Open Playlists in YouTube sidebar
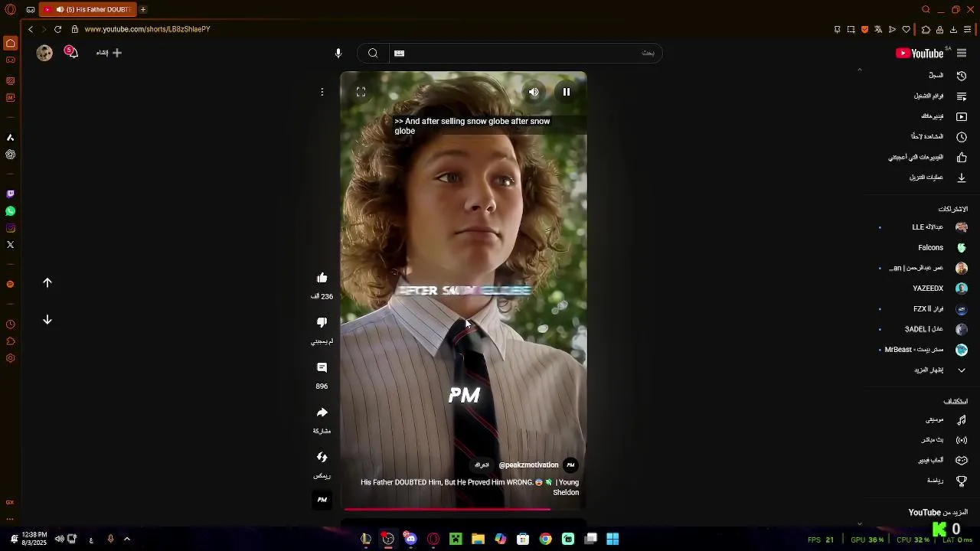Screen dimensions: 980x551 click(x=940, y=96)
